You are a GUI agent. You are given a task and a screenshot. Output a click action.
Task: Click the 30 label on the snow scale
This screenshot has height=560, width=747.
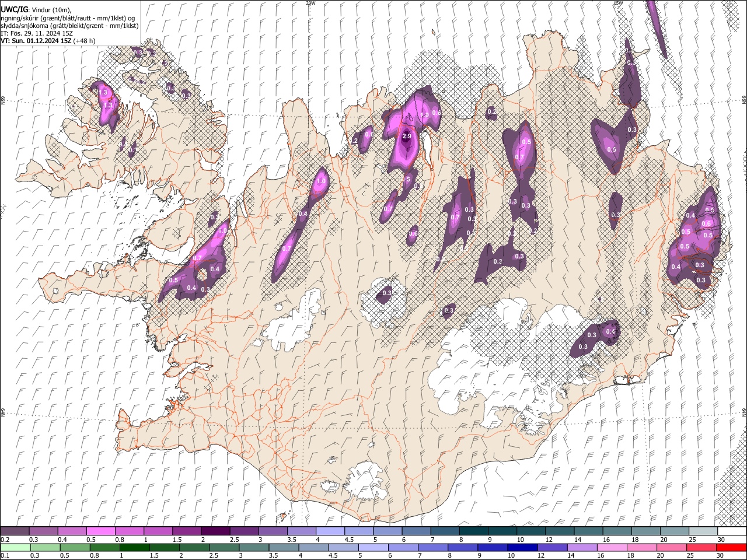click(x=721, y=540)
